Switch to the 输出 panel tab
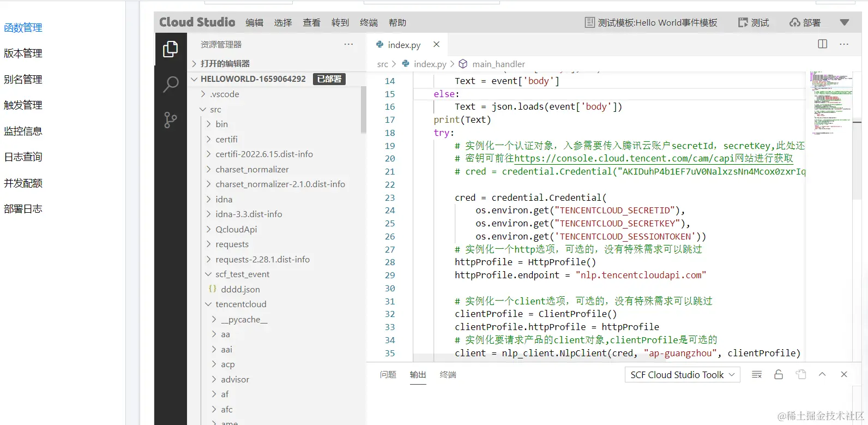868x425 pixels. (x=418, y=374)
